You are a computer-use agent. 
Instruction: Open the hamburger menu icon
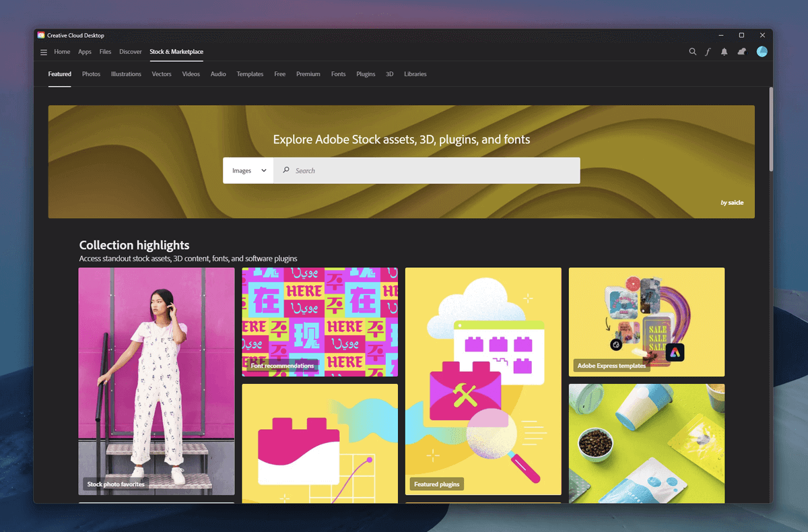click(44, 53)
